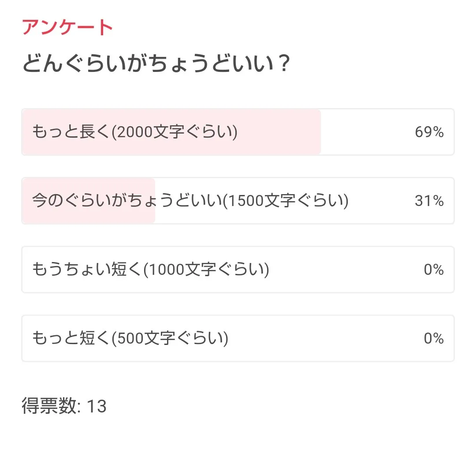The width and height of the screenshot is (476, 457).
Task: Click the poll question どんぐらいがちょうどいい？
Action: tap(156, 63)
